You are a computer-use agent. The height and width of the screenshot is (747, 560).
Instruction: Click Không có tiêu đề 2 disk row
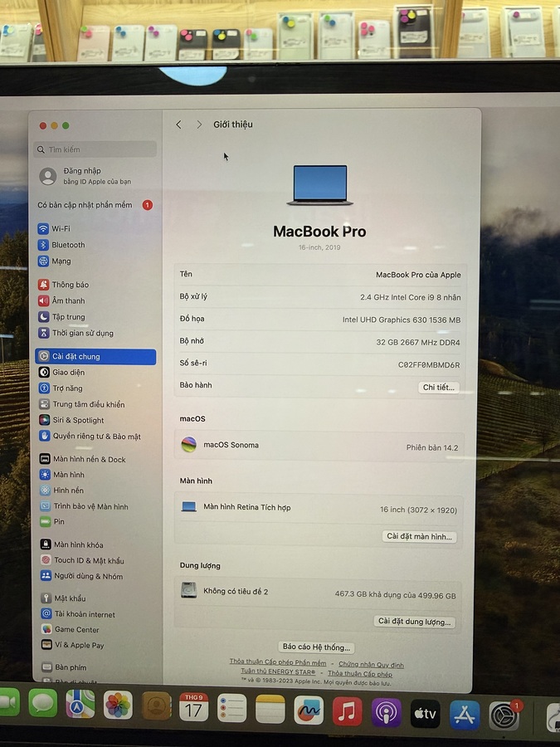pos(318,593)
